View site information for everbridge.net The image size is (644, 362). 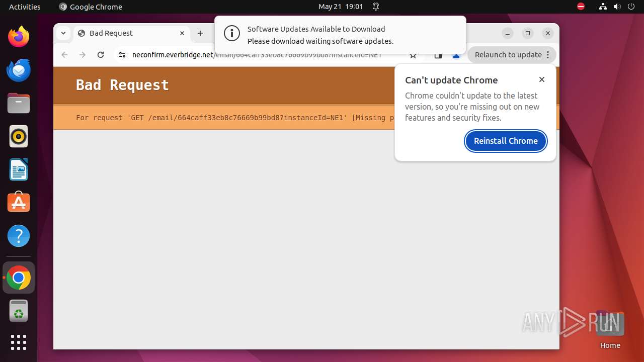click(122, 55)
